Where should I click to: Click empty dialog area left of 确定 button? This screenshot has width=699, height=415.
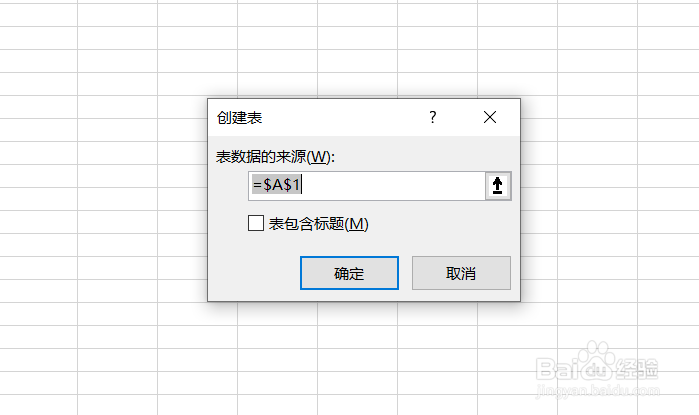[254, 273]
